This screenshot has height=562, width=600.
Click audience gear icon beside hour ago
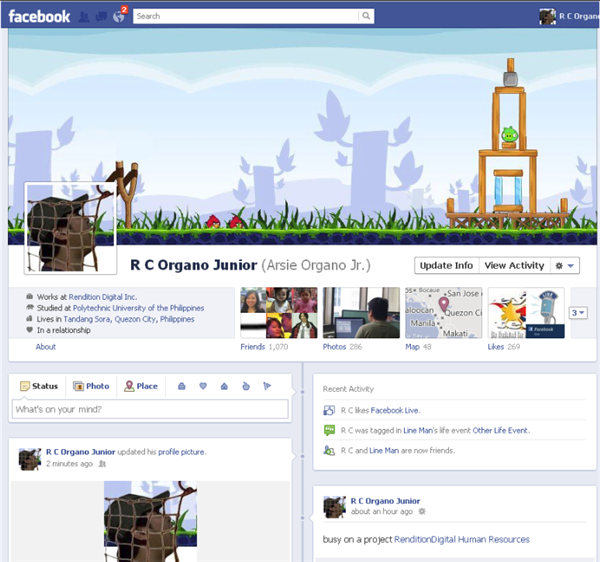pos(422,512)
